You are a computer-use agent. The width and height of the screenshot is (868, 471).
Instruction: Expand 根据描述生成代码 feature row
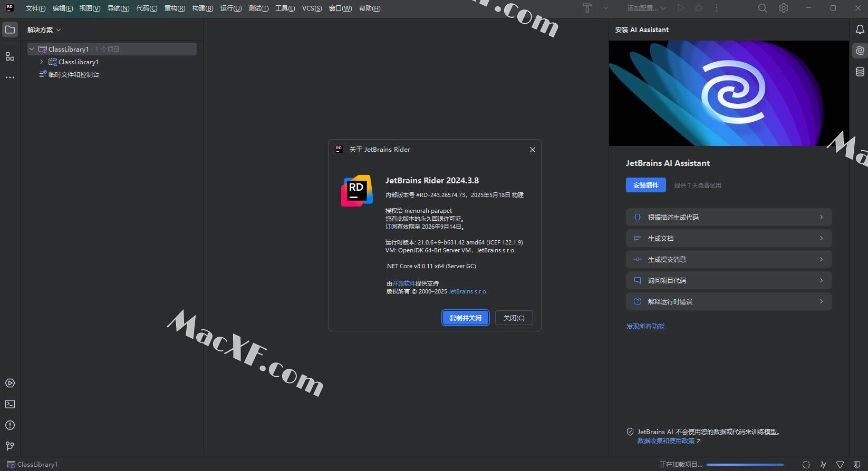click(x=729, y=217)
